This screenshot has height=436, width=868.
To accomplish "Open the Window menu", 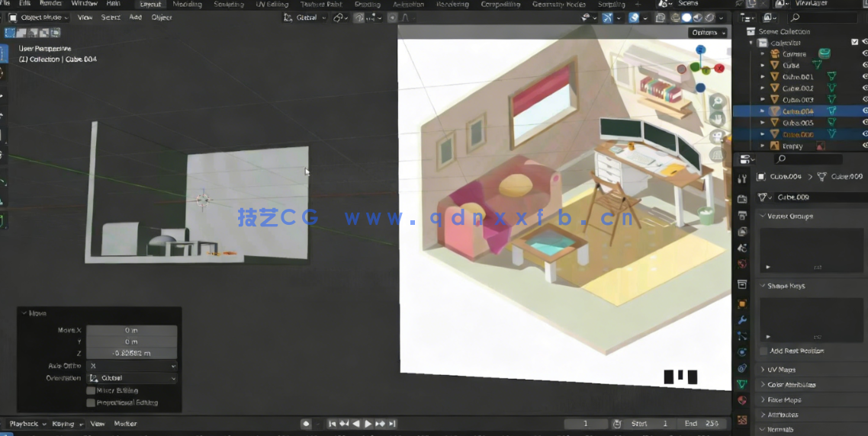I will (84, 3).
